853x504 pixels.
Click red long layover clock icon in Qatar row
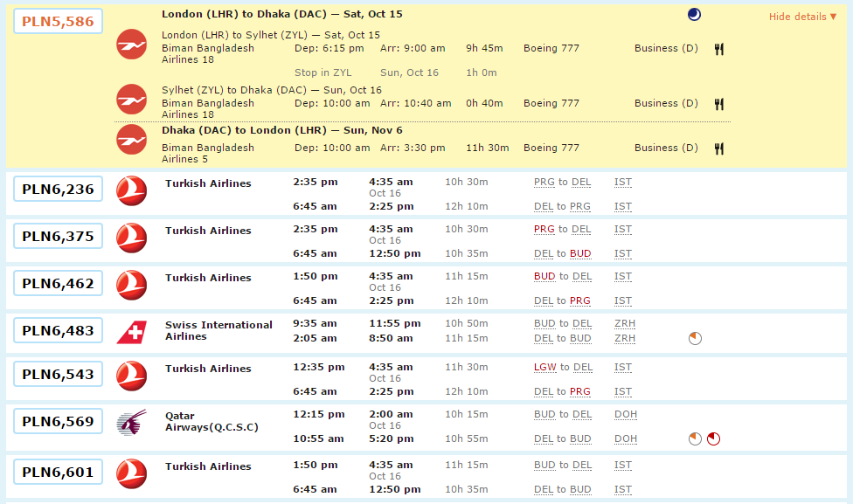click(x=713, y=438)
